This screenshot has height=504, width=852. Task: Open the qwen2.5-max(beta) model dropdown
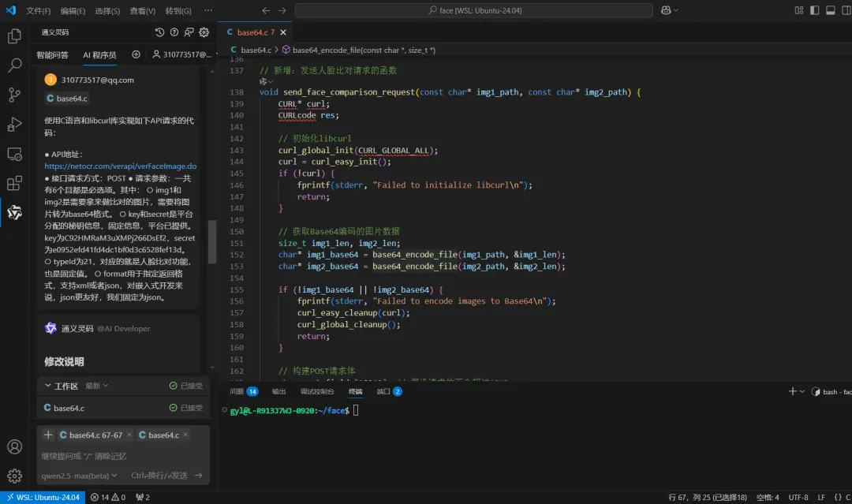[x=80, y=476]
